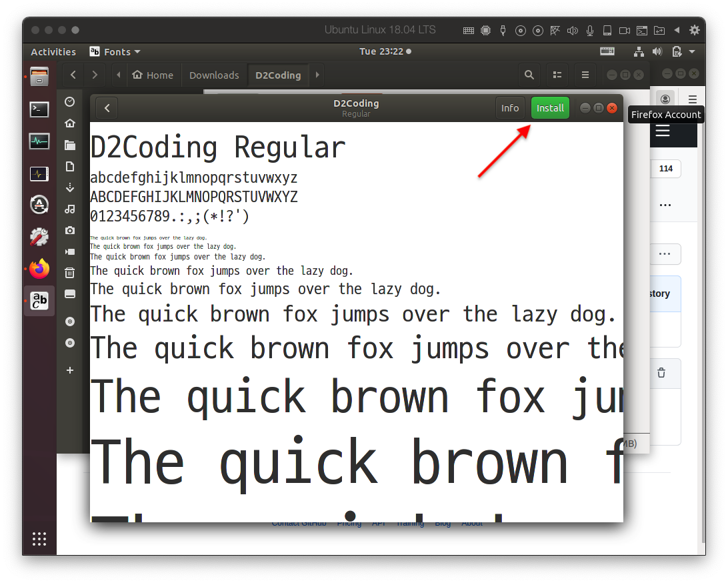Open VM settings gear in title bar
728x583 pixels.
(x=694, y=30)
